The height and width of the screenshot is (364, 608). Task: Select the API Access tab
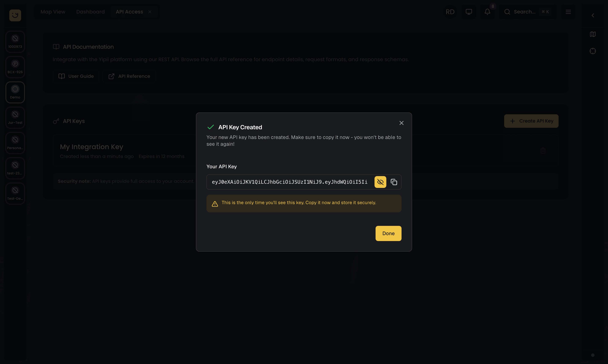tap(129, 12)
